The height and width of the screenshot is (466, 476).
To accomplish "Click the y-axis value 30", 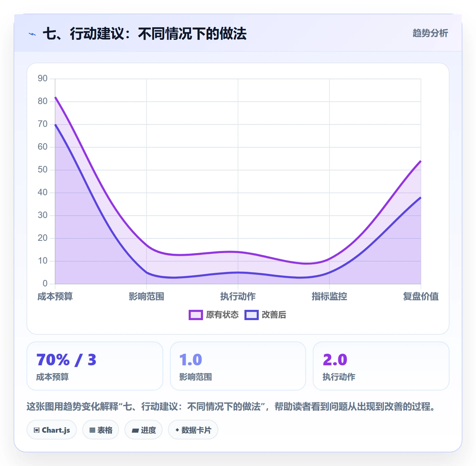I will click(43, 215).
